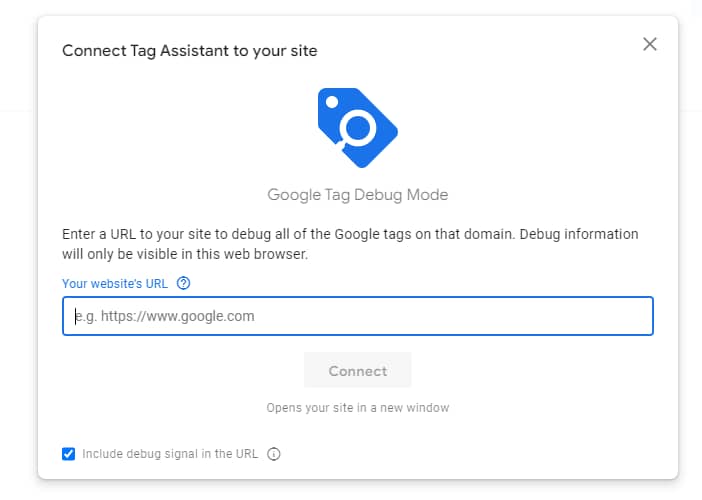Open help for Your website's URL
The height and width of the screenshot is (500, 702).
click(x=183, y=283)
